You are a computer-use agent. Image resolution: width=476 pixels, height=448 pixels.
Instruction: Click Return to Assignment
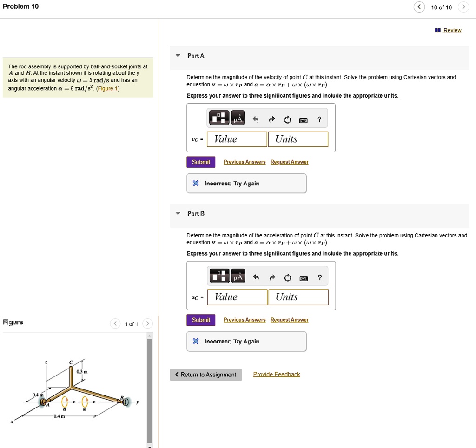(205, 375)
